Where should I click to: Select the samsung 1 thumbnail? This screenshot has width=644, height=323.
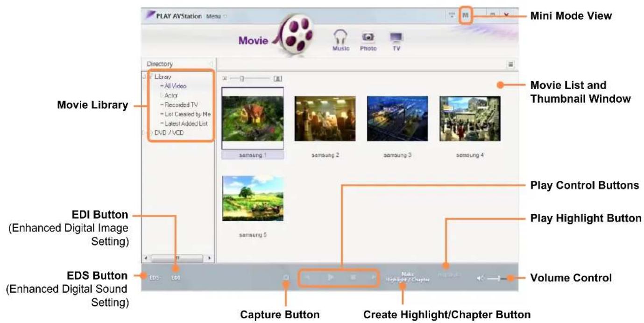pos(253,119)
